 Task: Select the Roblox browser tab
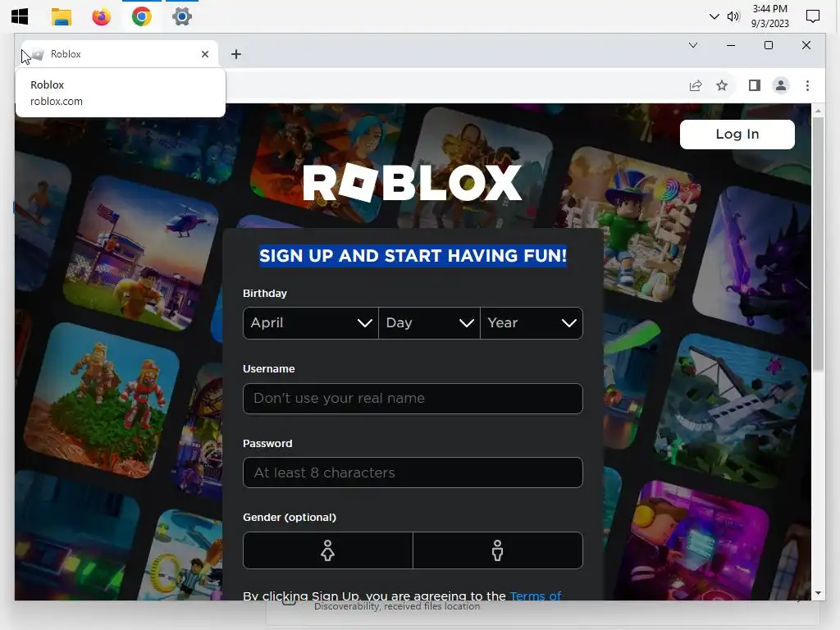click(120, 54)
